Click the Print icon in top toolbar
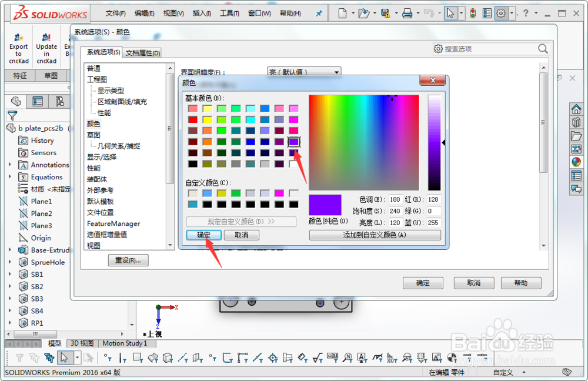Image resolution: width=588 pixels, height=381 pixels. click(x=407, y=14)
